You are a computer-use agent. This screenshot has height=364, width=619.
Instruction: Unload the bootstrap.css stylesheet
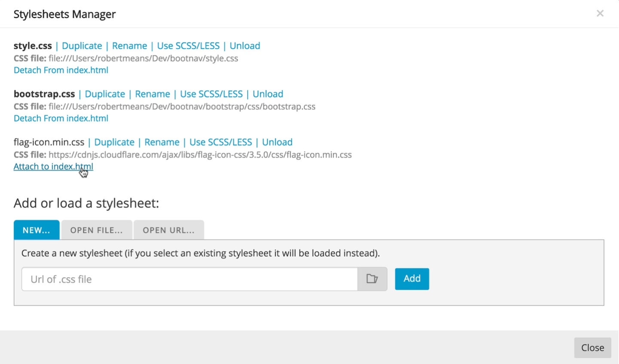pyautogui.click(x=267, y=94)
